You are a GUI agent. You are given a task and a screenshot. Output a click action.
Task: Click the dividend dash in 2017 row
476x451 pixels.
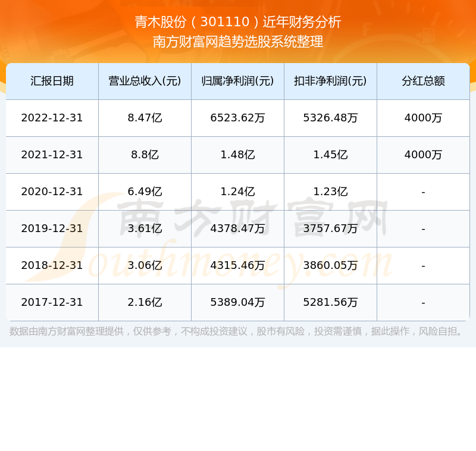(x=423, y=303)
